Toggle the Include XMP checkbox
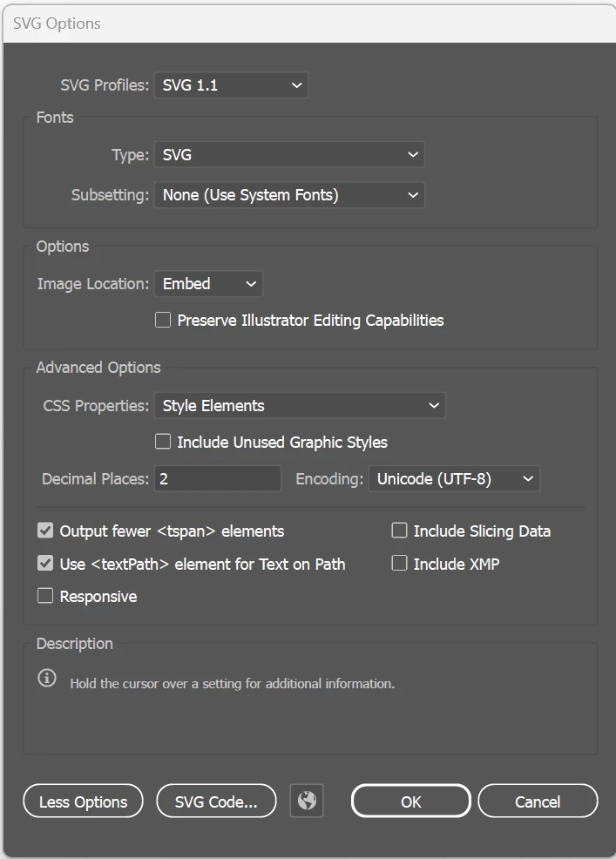Viewport: 616px width, 859px height. (399, 564)
